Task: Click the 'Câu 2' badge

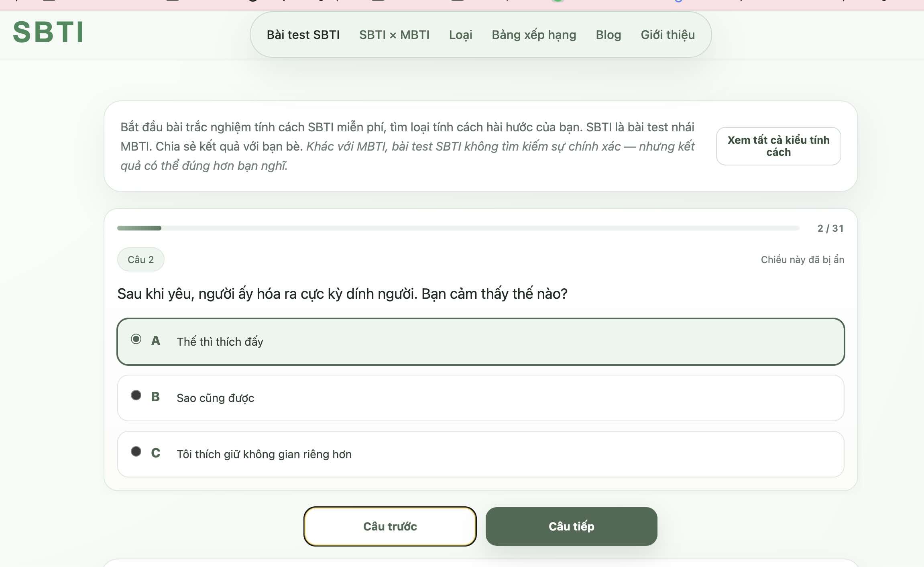Action: click(x=140, y=259)
